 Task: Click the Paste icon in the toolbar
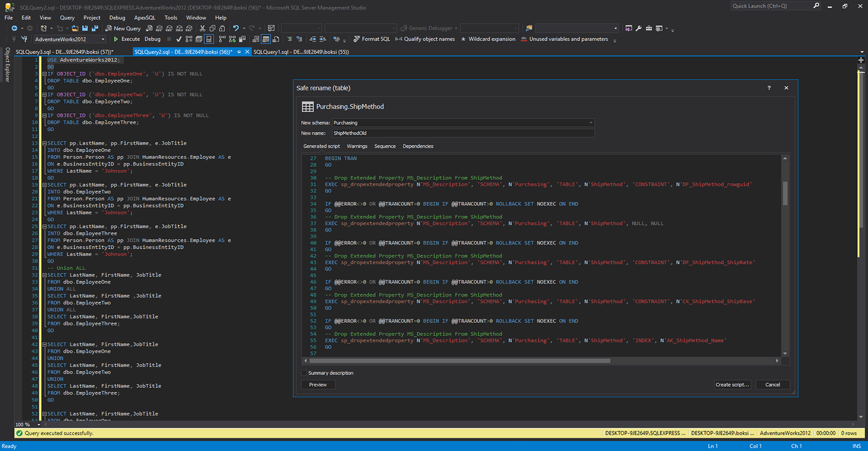(x=222, y=28)
